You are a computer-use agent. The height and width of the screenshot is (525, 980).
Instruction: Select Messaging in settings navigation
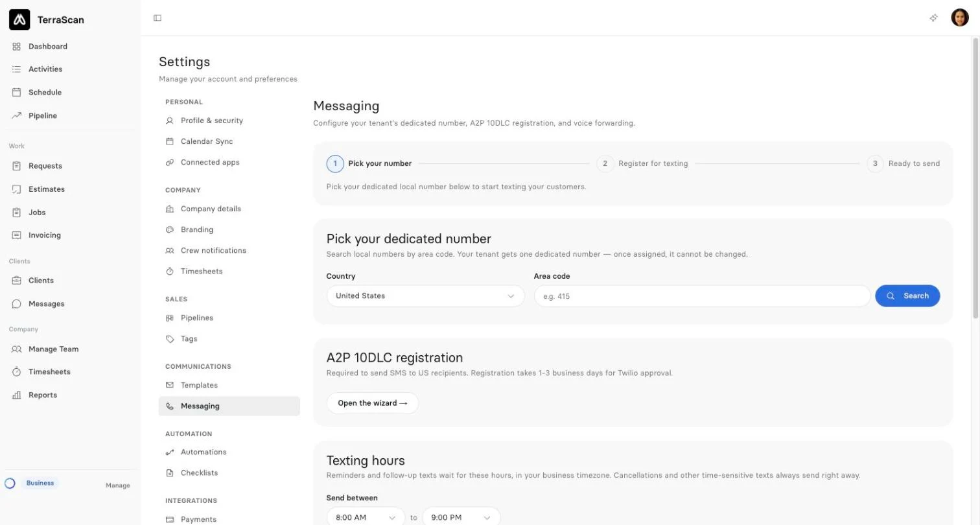pos(229,406)
